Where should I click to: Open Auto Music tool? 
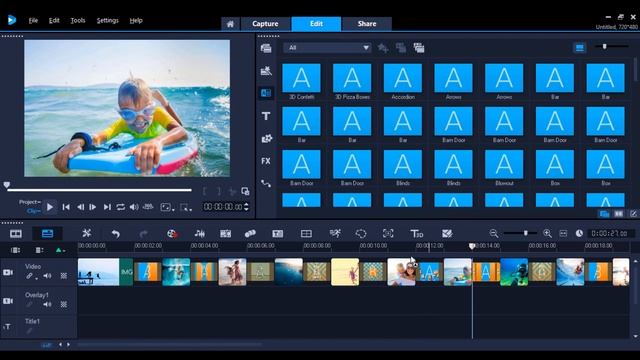click(x=225, y=233)
